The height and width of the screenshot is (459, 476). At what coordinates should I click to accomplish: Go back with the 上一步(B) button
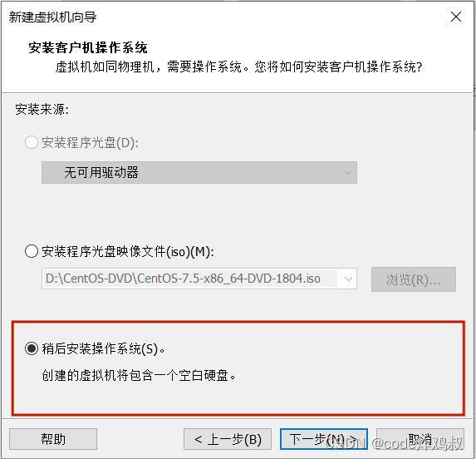pos(228,439)
